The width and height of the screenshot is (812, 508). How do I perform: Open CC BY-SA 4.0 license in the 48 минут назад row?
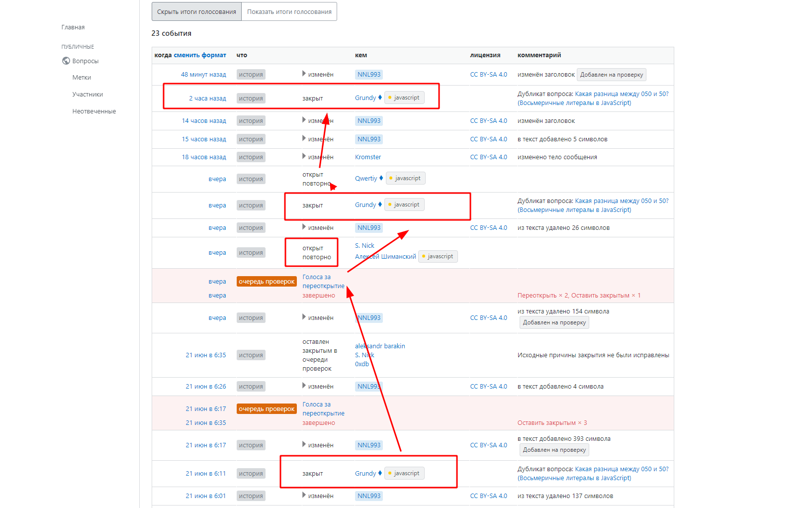[489, 75]
